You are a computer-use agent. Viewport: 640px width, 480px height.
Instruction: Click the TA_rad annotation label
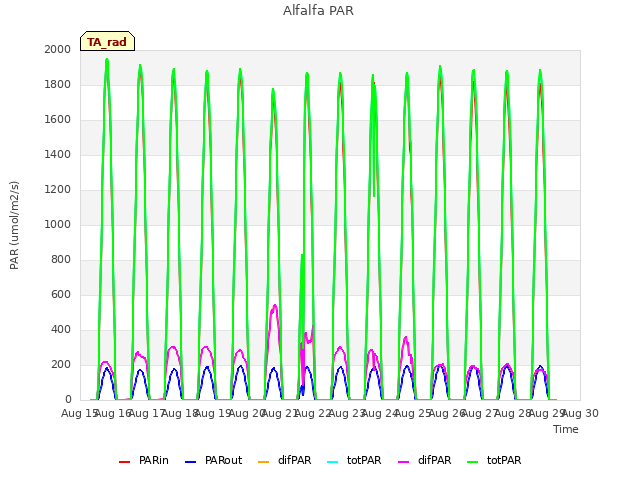[x=107, y=42]
